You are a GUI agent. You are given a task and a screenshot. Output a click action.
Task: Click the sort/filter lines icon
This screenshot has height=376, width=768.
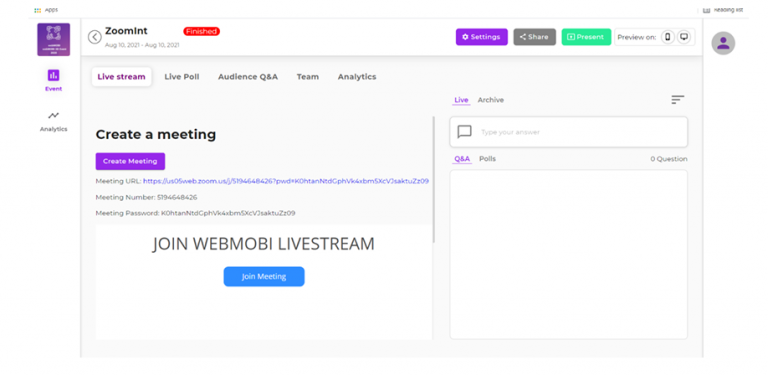point(677,100)
